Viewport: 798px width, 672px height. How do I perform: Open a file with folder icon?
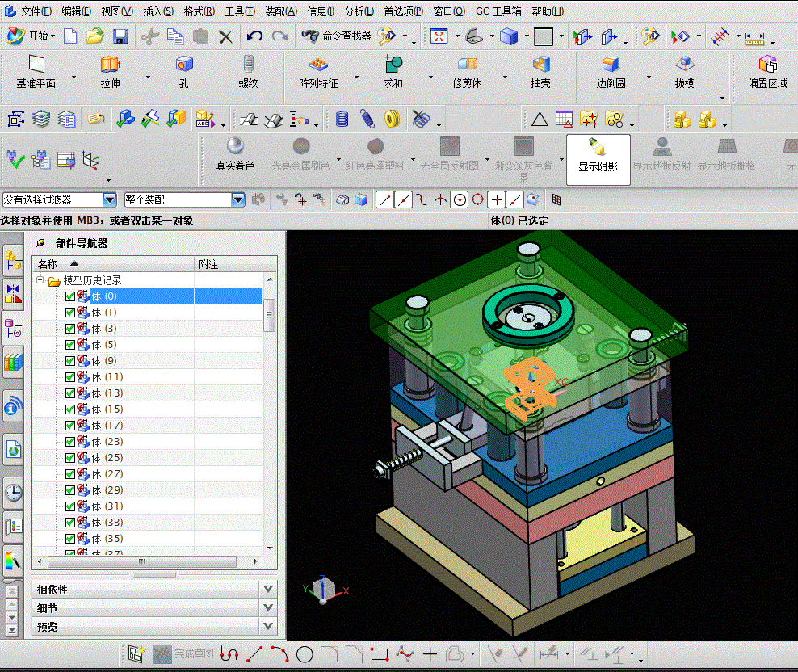pos(94,36)
